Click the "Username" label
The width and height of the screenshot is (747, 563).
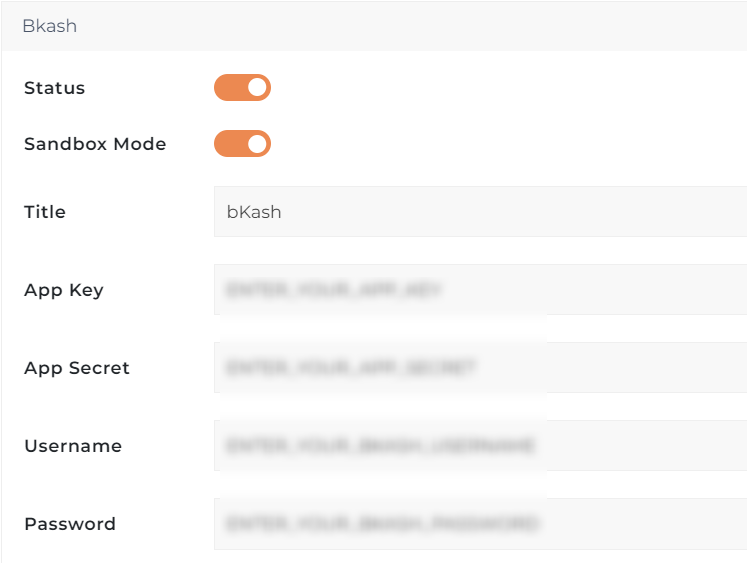click(x=73, y=446)
